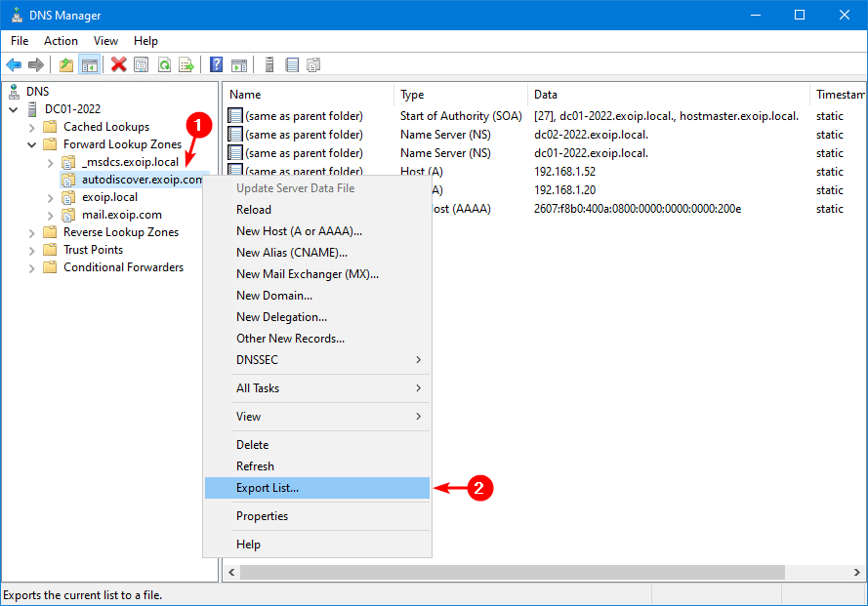Expand the Cached Lookups tree node
Screen dimensions: 868x606
coord(32,127)
